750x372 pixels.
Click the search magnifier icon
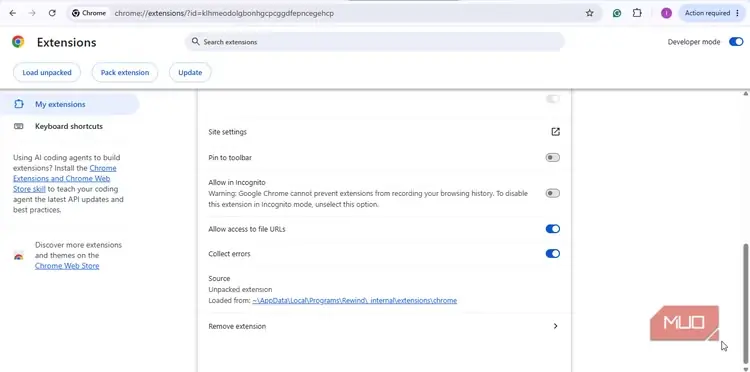(196, 42)
